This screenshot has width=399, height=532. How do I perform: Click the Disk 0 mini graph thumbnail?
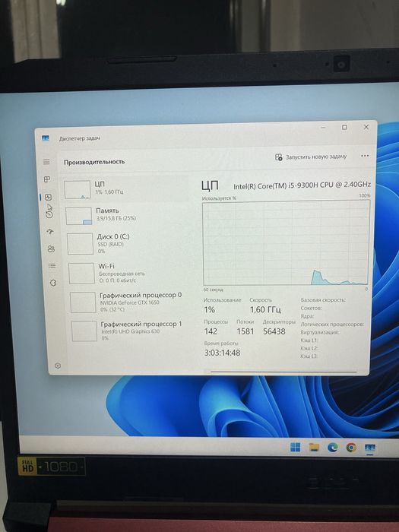coord(80,244)
